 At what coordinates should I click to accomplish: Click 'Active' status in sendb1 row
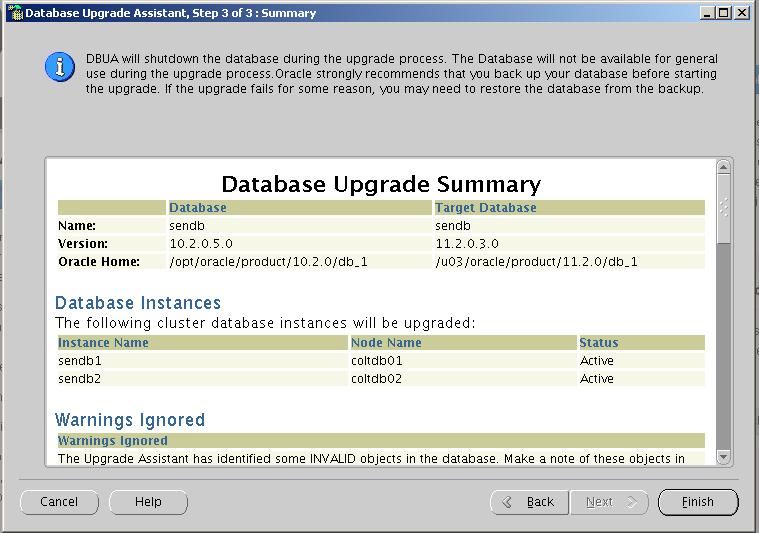click(x=596, y=361)
